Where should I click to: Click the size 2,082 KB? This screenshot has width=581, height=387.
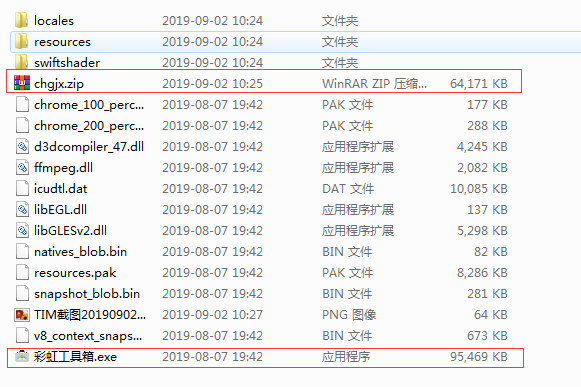[482, 168]
